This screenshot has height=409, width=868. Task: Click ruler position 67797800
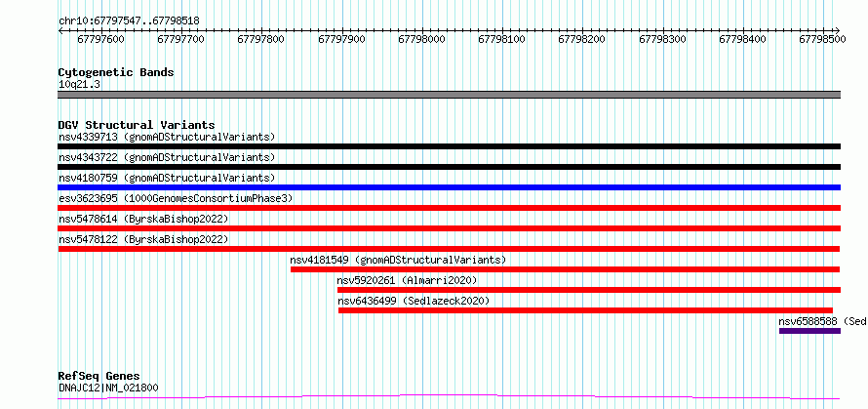coord(261,39)
